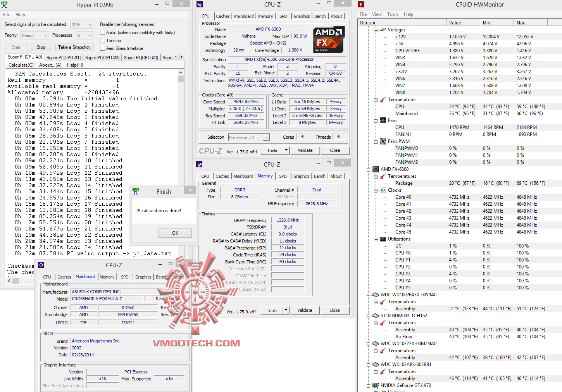The height and width of the screenshot is (392, 562).
Task: Click the Tools button in top CPU-Z window
Action: coord(272,150)
